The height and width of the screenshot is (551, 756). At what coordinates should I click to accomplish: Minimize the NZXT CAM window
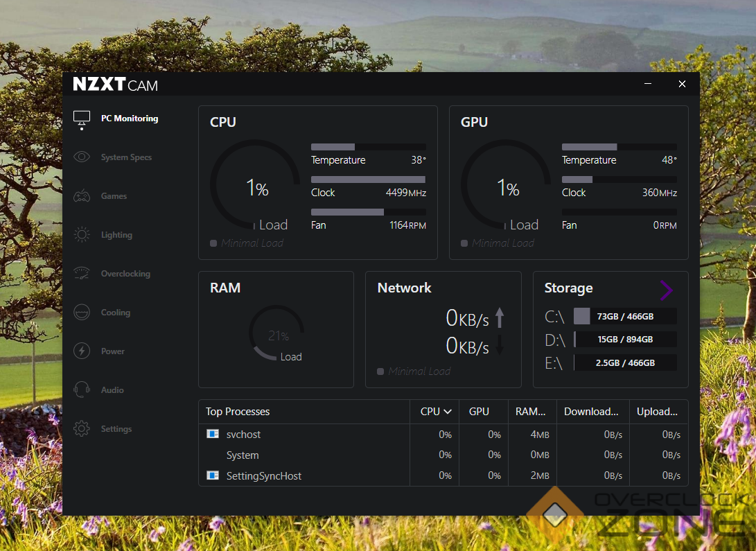coord(648,84)
